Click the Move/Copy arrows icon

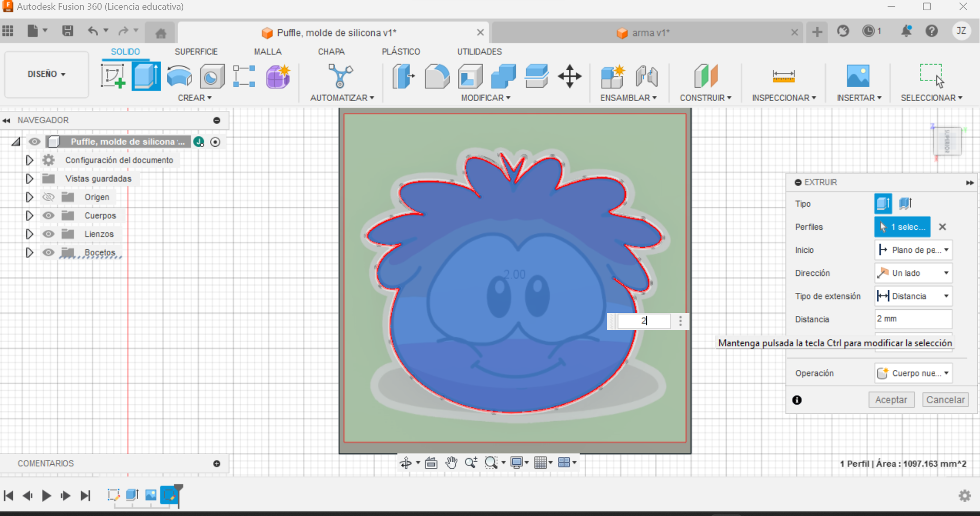570,76
